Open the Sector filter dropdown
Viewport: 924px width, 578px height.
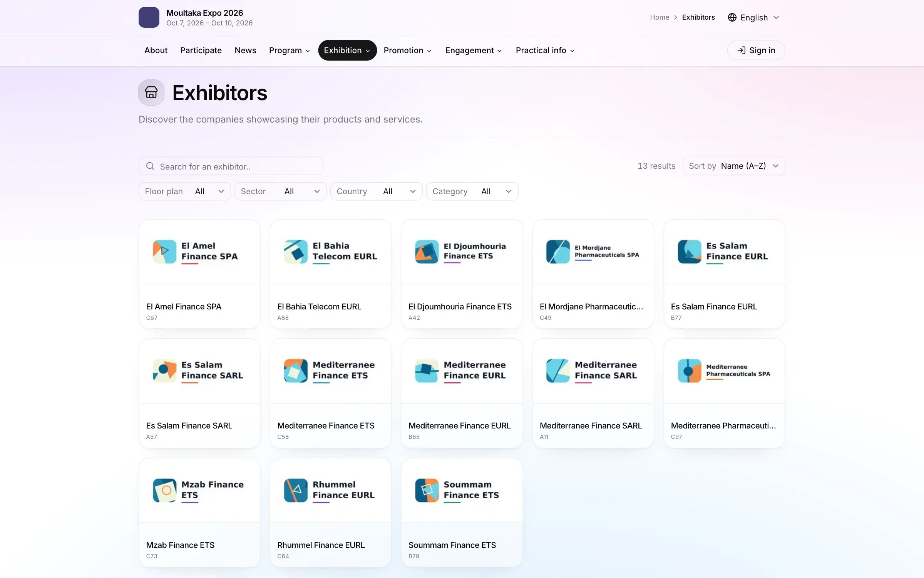pyautogui.click(x=280, y=192)
